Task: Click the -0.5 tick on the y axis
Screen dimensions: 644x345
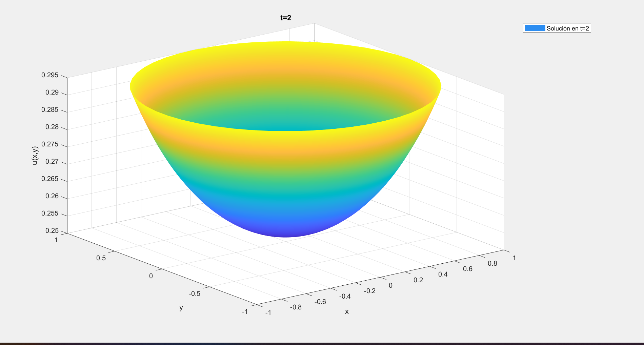Action: point(195,293)
